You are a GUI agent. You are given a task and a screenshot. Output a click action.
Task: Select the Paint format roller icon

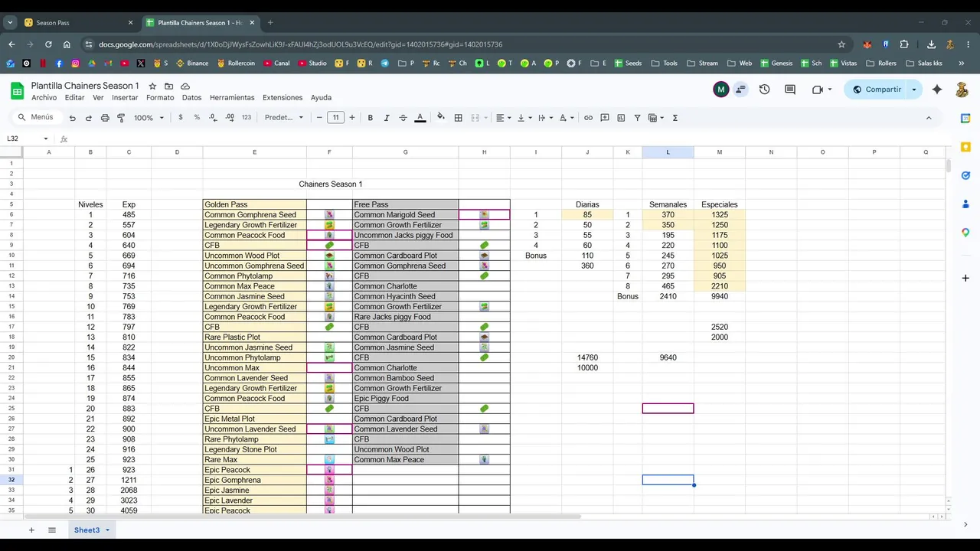pos(121,118)
